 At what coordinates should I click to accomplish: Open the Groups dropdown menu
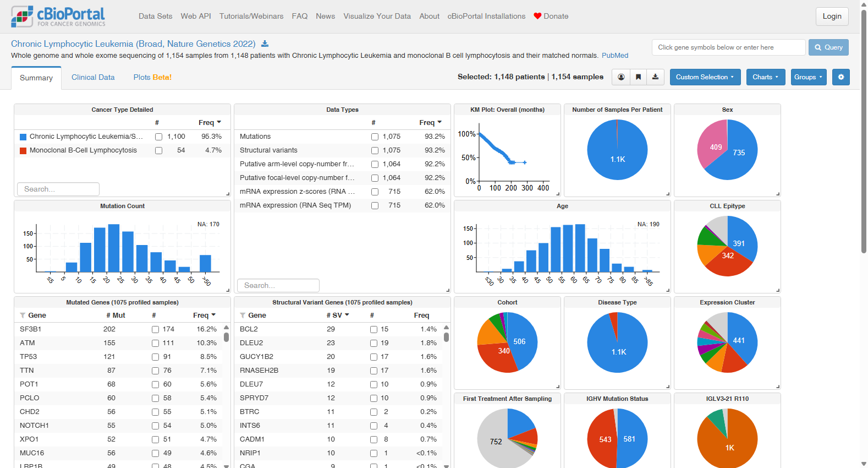[x=808, y=77]
